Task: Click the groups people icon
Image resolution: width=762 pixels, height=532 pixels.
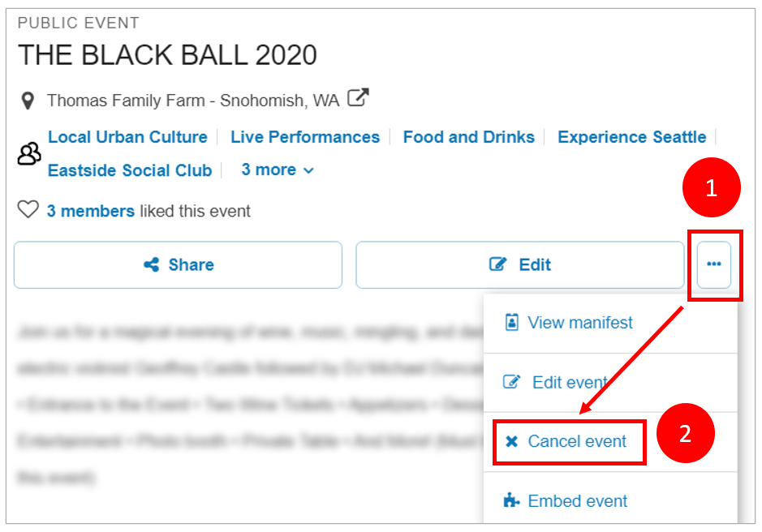Action: 29,153
